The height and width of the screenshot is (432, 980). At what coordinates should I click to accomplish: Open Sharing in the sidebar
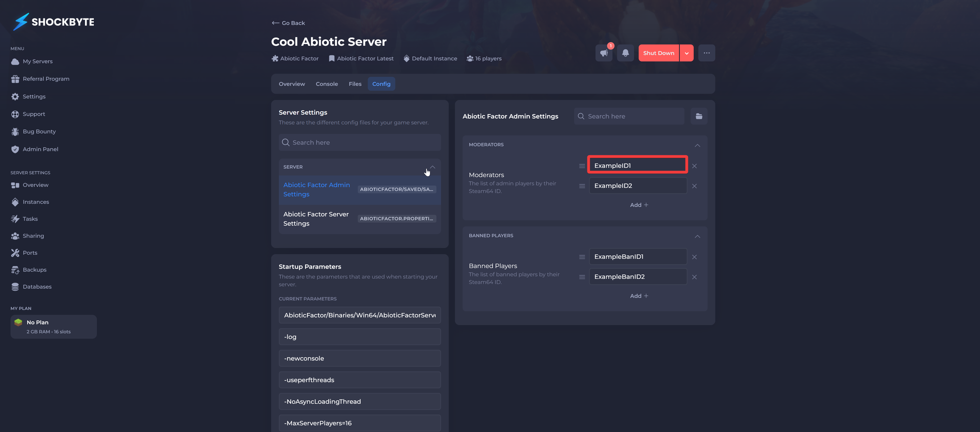[28, 236]
